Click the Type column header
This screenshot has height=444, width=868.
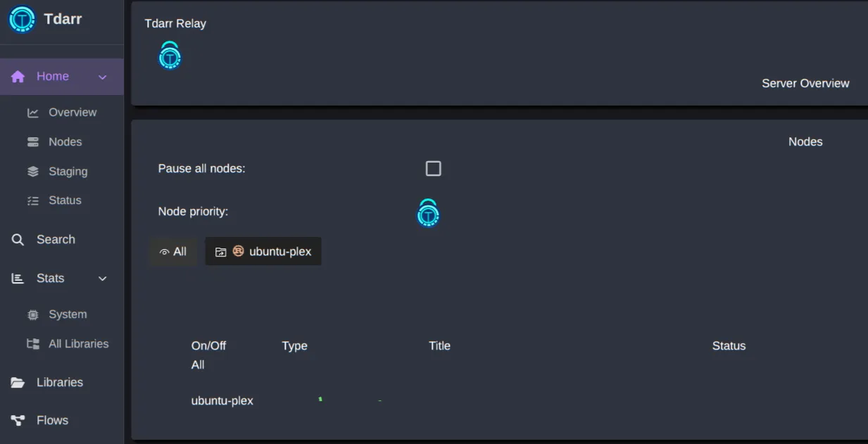[x=295, y=346]
